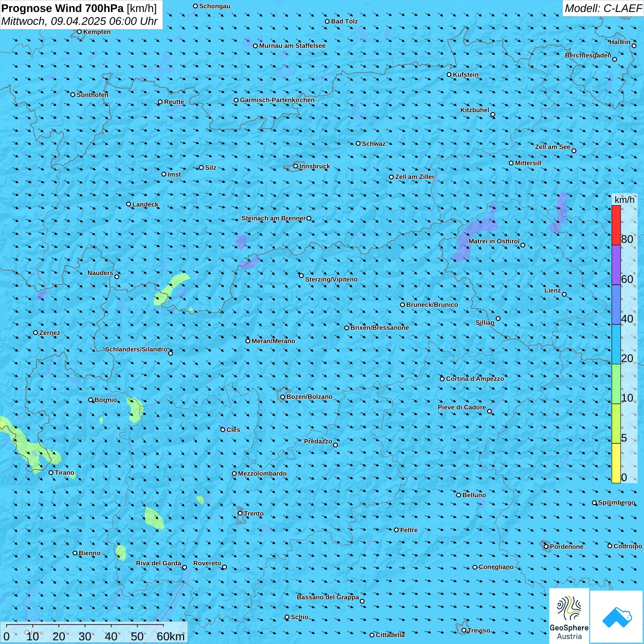644x644 pixels.
Task: Click the Matrei in Osttirol label
Action: [494, 241]
